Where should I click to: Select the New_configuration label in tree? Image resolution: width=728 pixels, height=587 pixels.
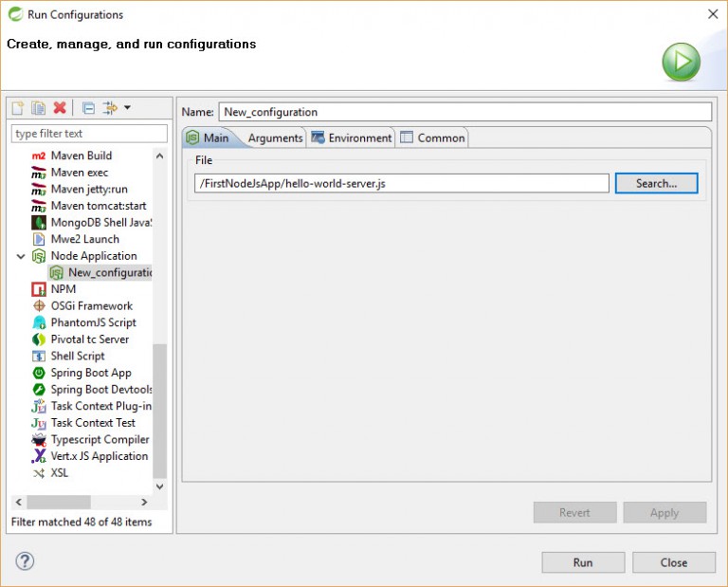click(x=110, y=272)
